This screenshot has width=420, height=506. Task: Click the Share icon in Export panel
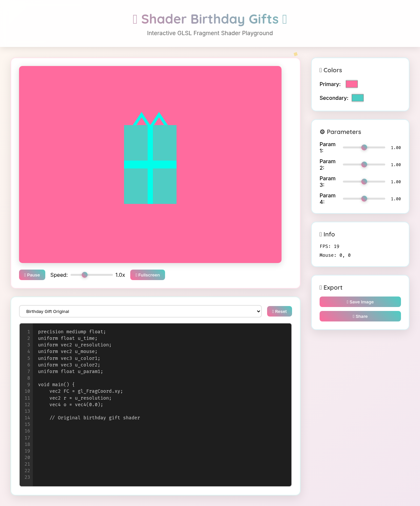tap(354, 316)
